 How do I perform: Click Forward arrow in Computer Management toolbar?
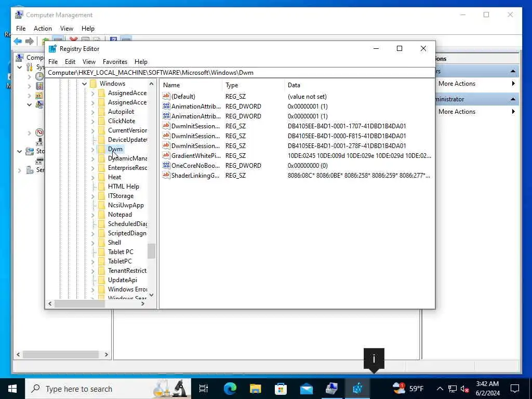coord(30,41)
